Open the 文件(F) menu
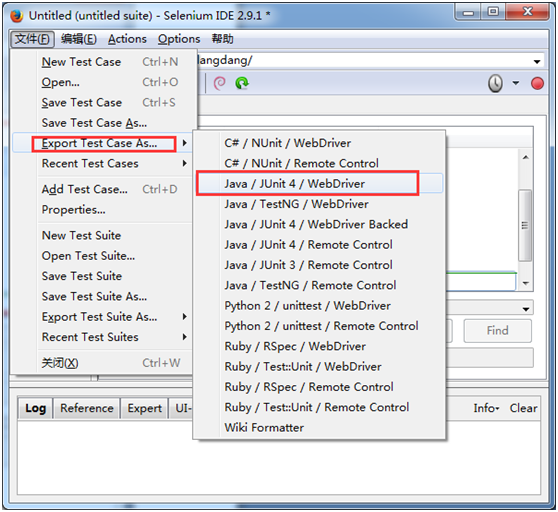The image size is (558, 512). [32, 39]
